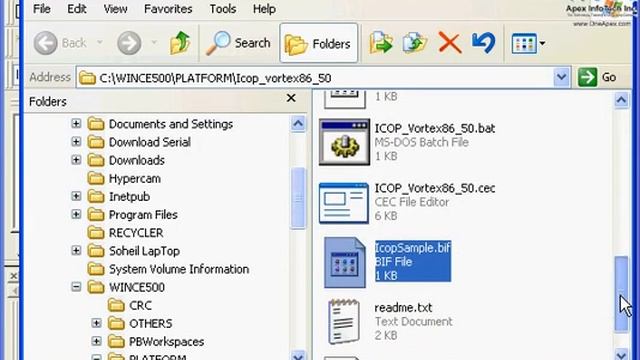Select Inetpub folder in tree
This screenshot has height=360, width=640.
tap(129, 197)
